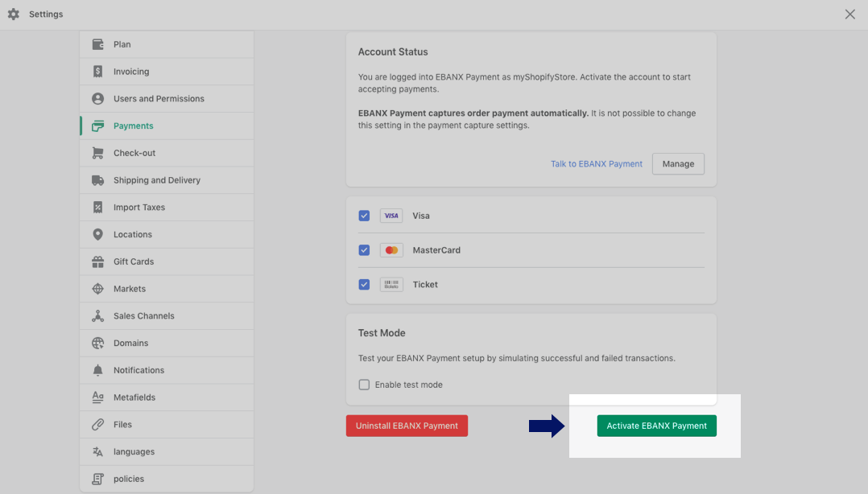The image size is (868, 494).
Task: Click the Shipping and Delivery truck icon
Action: point(97,180)
